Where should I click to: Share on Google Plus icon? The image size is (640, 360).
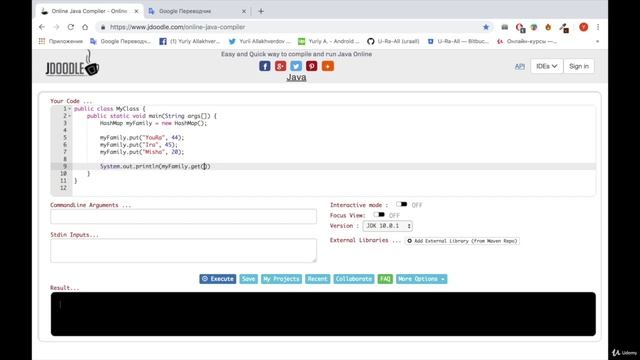pos(280,66)
